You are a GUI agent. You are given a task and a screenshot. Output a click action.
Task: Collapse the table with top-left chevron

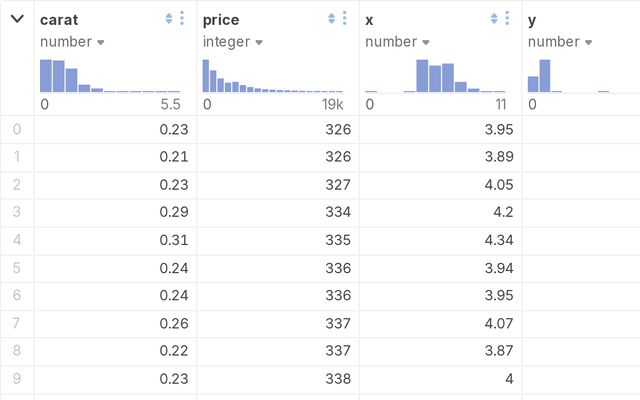point(16,19)
